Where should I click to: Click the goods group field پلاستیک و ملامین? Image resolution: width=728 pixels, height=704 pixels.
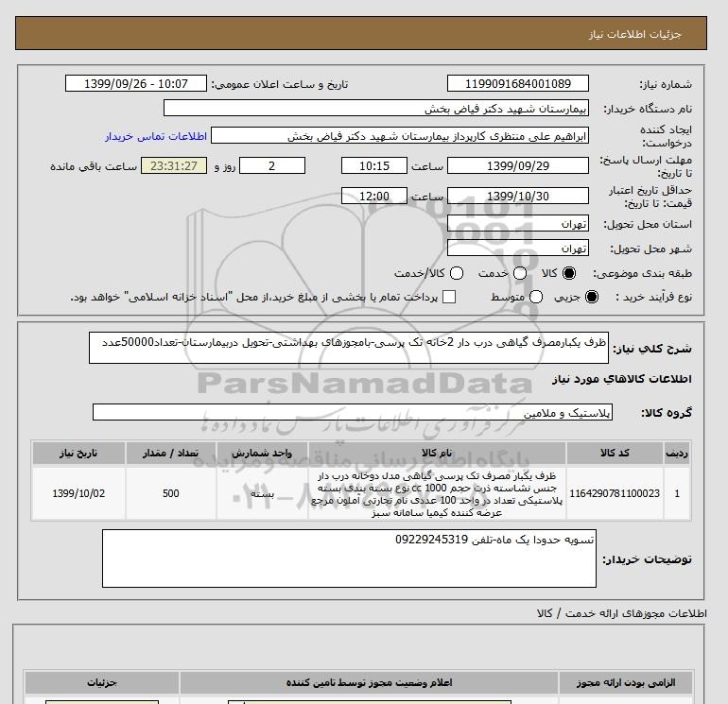[x=353, y=412]
